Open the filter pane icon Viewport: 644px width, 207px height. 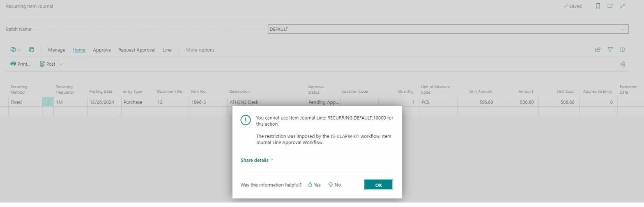click(610, 50)
